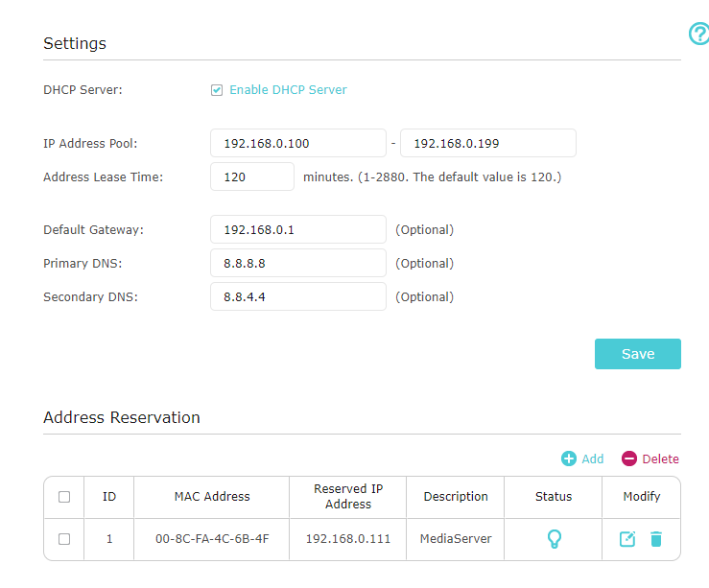Click the MAC Address column header
Viewport: 709px width, 588px height.
pos(212,497)
